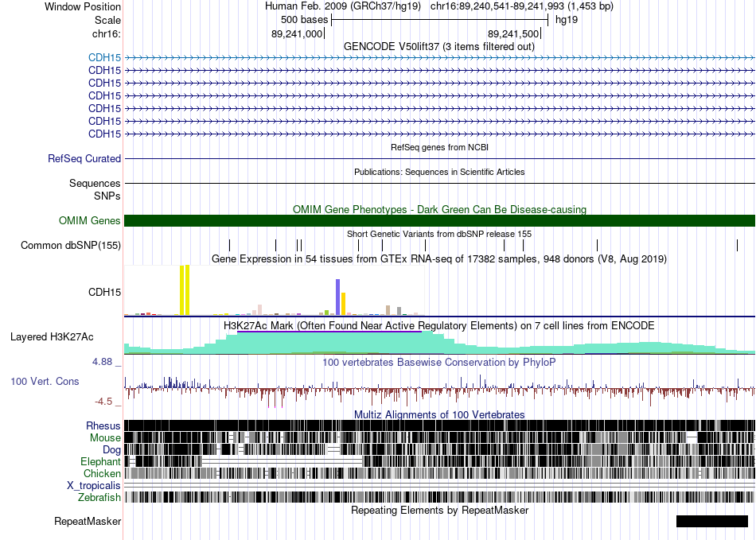Image resolution: width=756 pixels, height=540 pixels.
Task: Open the OMIM Genes track label
Action: [90, 220]
